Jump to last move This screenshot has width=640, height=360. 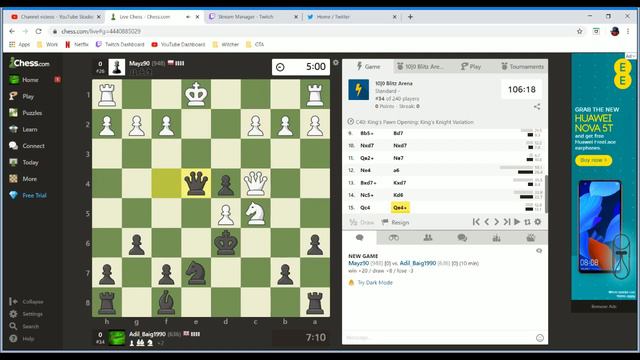(x=507, y=222)
